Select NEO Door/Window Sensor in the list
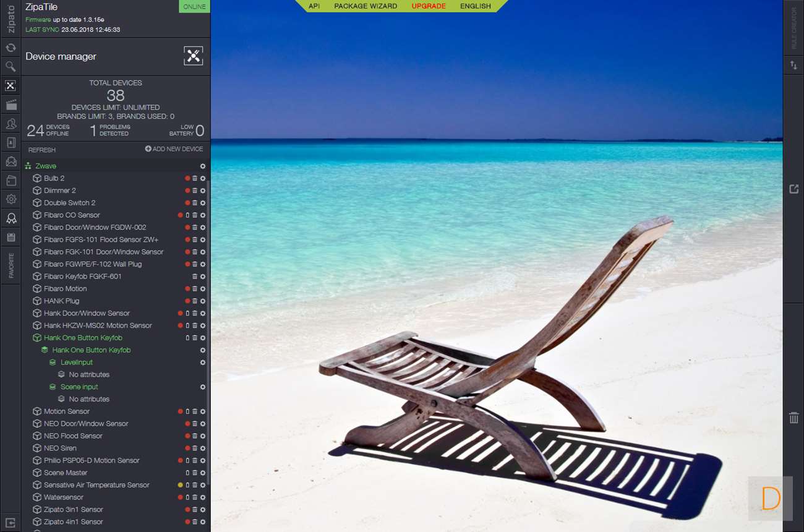The image size is (804, 532). point(86,424)
